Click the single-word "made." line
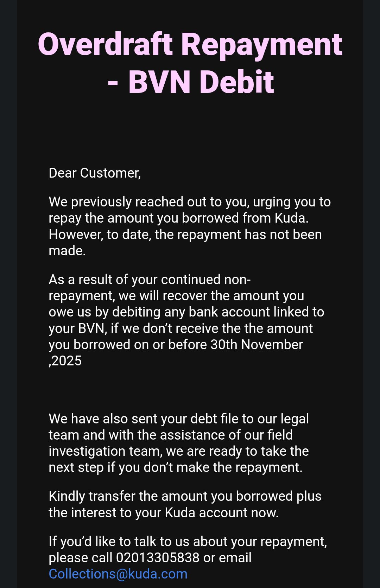Screen dimensions: 380x588 pos(67,251)
